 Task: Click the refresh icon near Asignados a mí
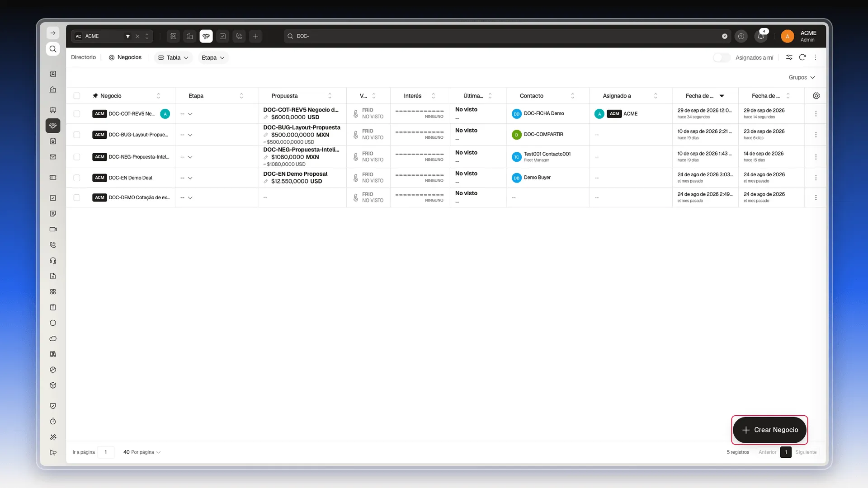point(802,57)
